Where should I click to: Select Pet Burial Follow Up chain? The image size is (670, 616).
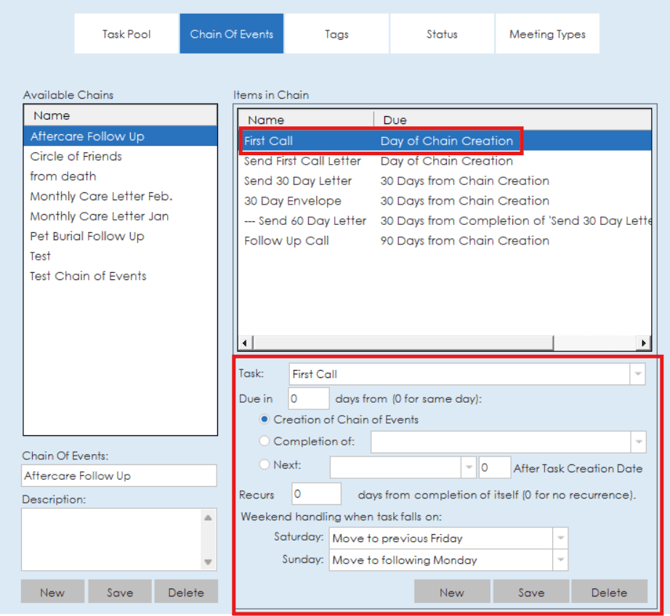(87, 237)
